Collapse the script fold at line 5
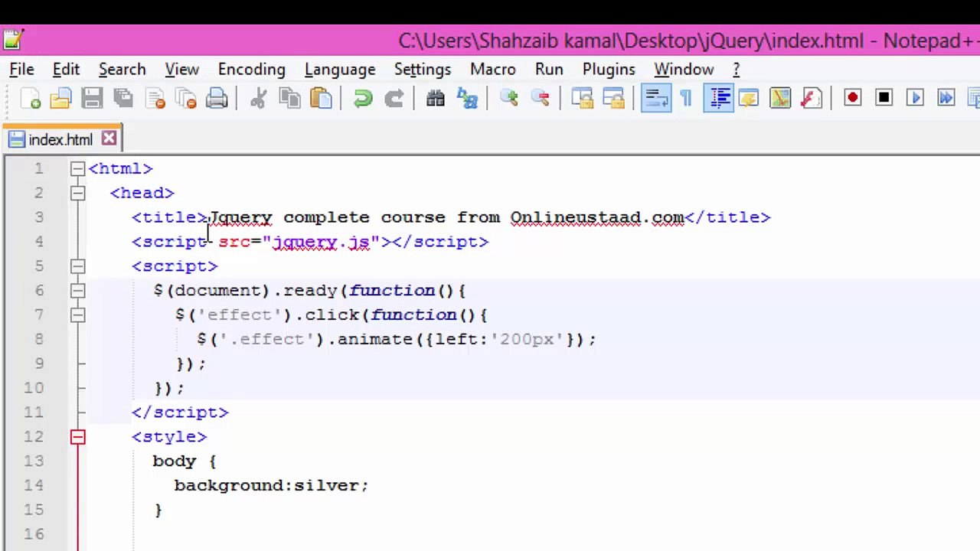Image resolution: width=980 pixels, height=551 pixels. (x=77, y=266)
